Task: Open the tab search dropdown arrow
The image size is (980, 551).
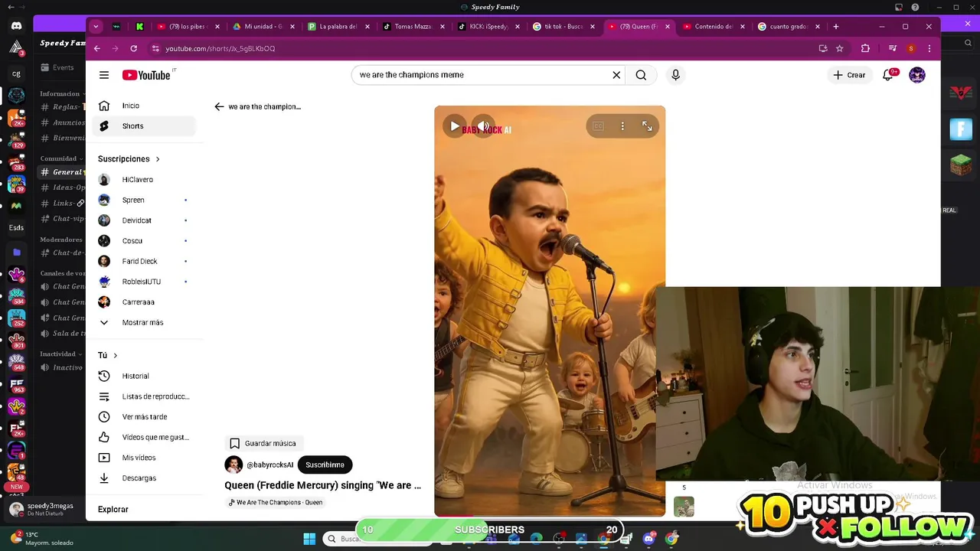Action: (x=96, y=26)
